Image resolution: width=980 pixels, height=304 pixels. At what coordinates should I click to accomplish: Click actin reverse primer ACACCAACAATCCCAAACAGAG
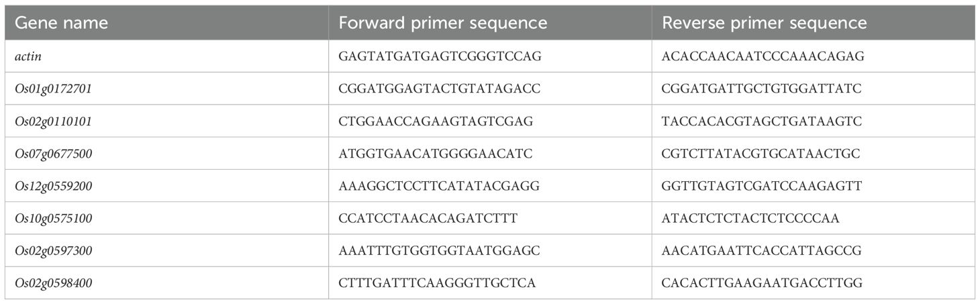763,56
